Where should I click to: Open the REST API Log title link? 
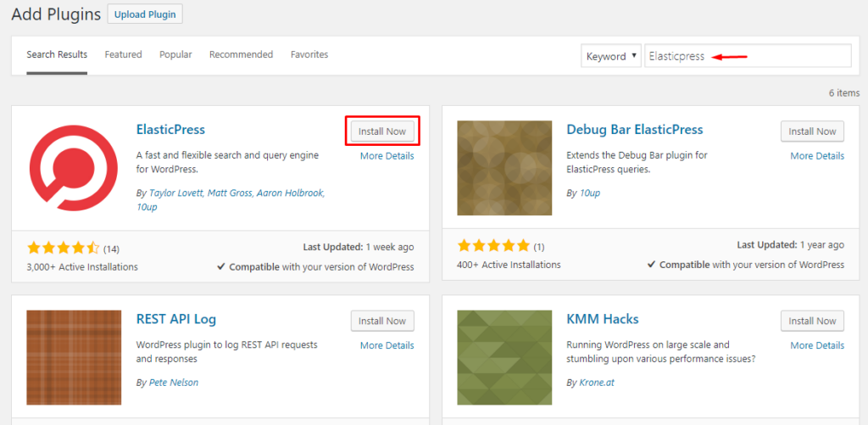click(x=176, y=319)
